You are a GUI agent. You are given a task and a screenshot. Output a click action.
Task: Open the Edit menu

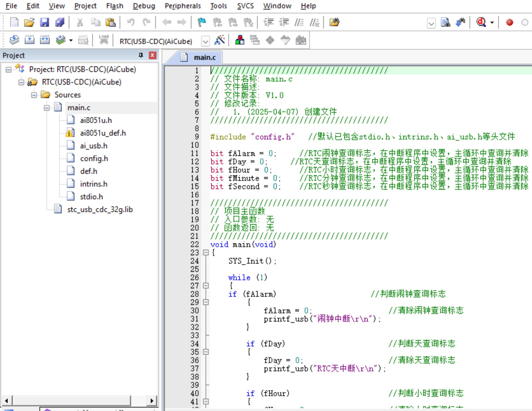[33, 6]
